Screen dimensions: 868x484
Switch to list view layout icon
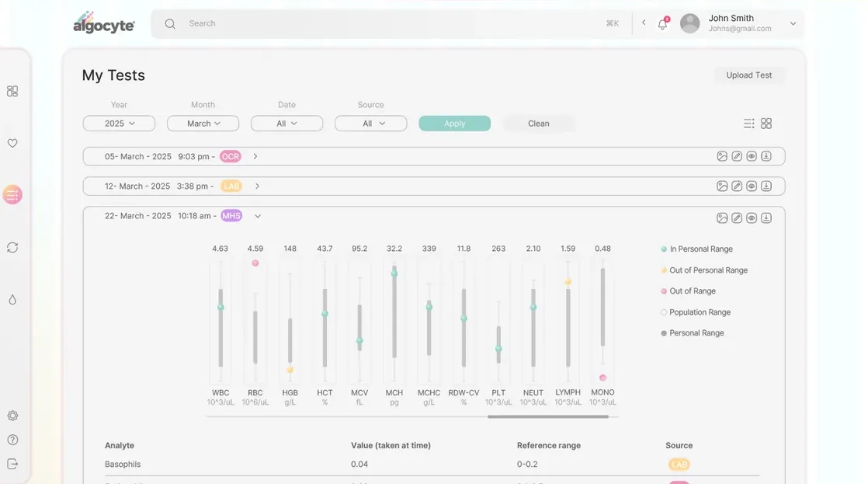[748, 124]
